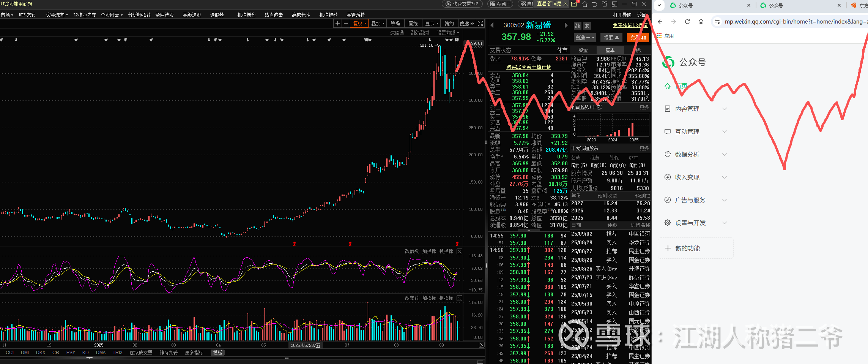Image resolution: width=868 pixels, height=364 pixels.
Task: Click the browser address bar URL
Action: coord(796,22)
